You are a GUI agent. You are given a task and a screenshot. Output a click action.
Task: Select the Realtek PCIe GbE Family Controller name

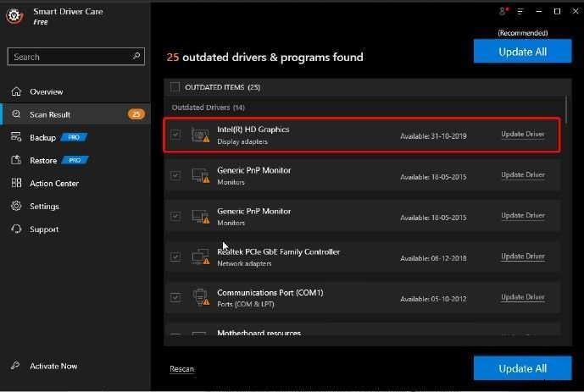coord(279,251)
